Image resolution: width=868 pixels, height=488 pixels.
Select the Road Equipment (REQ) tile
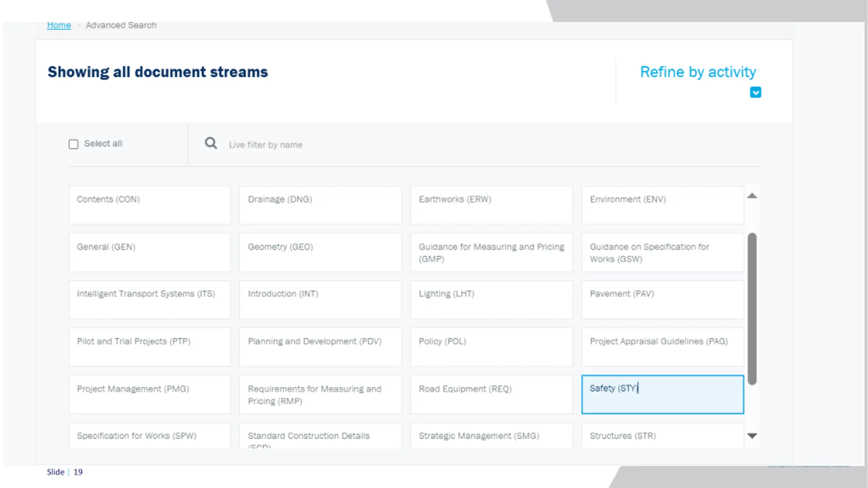[492, 394]
